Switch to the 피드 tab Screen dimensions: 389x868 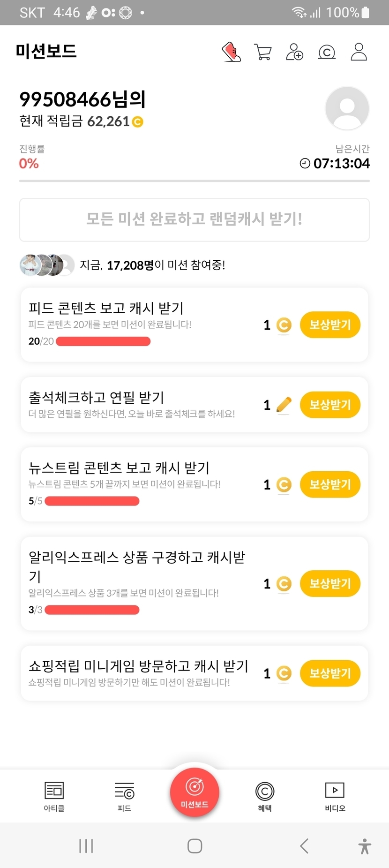pyautogui.click(x=124, y=797)
